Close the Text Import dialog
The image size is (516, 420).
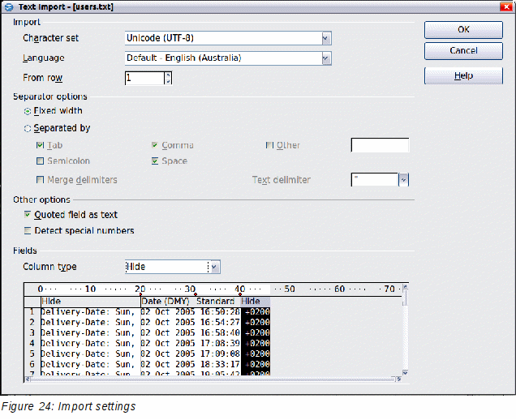click(x=506, y=6)
